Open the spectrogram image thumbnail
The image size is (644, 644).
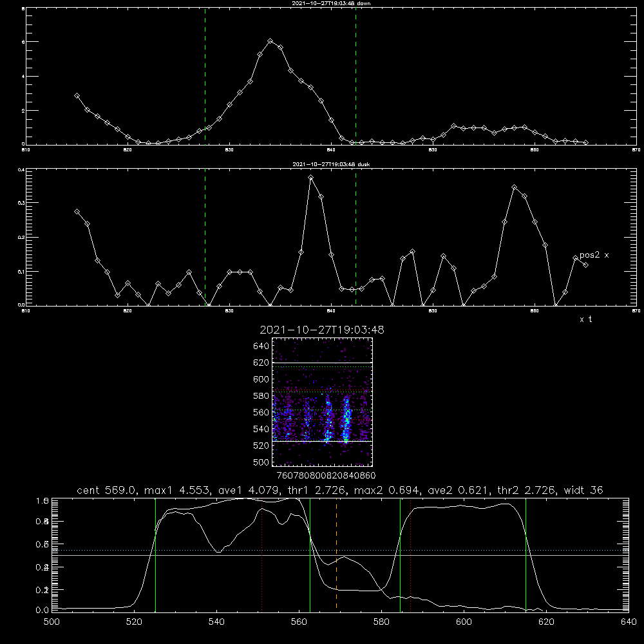322,402
